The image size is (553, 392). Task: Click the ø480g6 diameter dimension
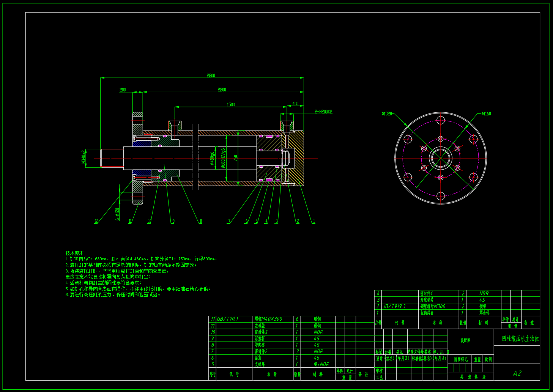(212, 158)
